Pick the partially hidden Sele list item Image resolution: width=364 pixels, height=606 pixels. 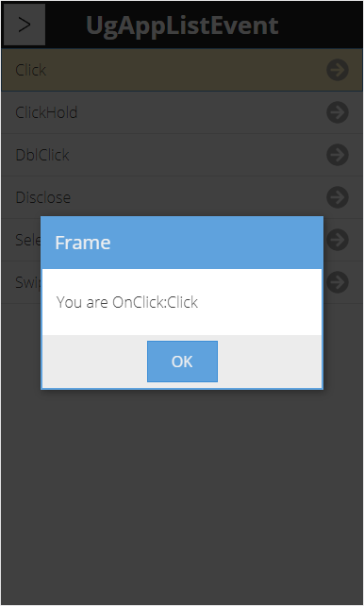[x=27, y=240]
